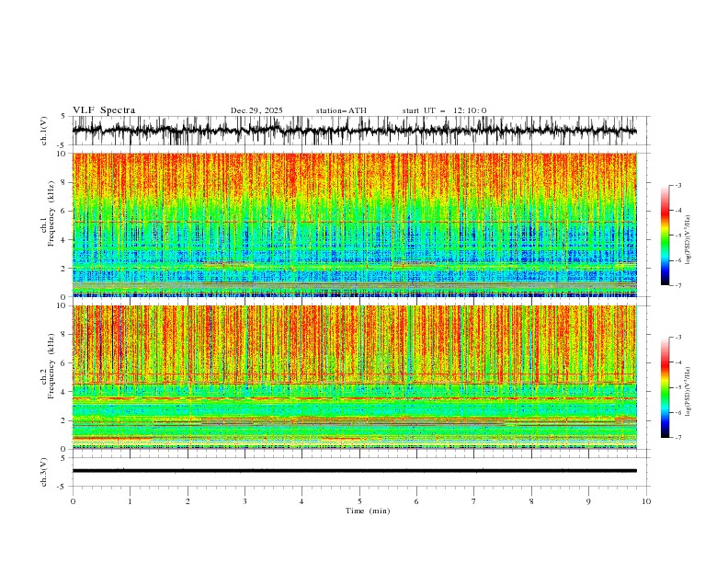
Task: Click the ch.3 flat voltage trace
Action: [x=354, y=471]
